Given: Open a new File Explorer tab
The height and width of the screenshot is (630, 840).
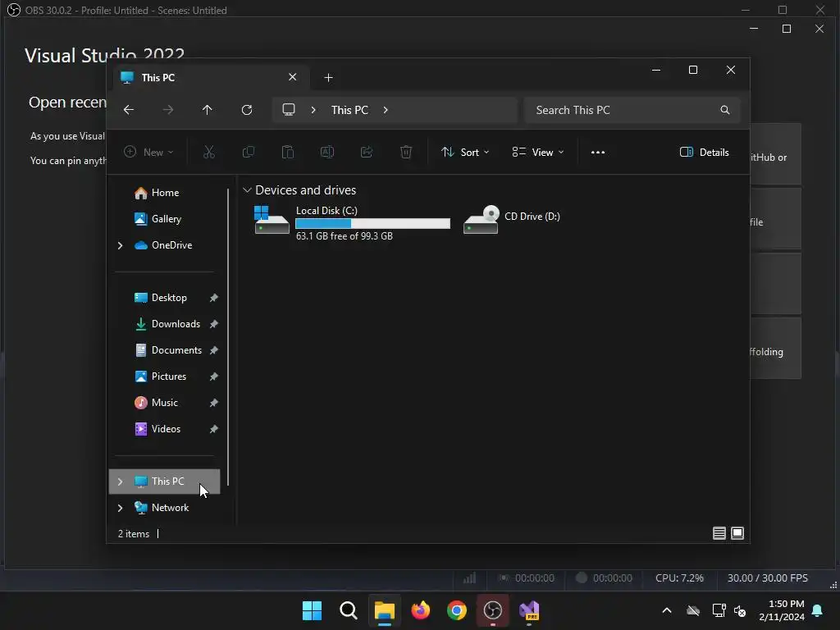Looking at the screenshot, I should 328,78.
